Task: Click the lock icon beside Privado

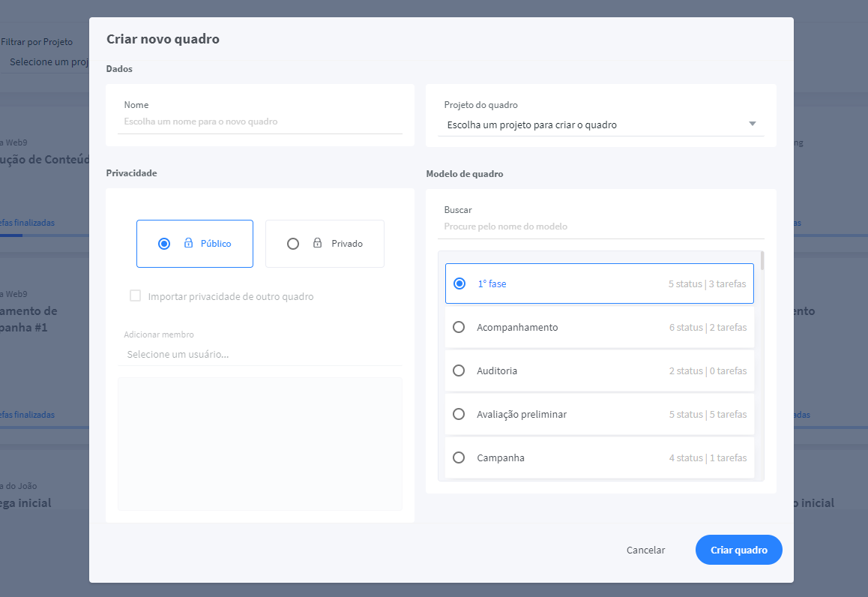Action: pyautogui.click(x=317, y=243)
